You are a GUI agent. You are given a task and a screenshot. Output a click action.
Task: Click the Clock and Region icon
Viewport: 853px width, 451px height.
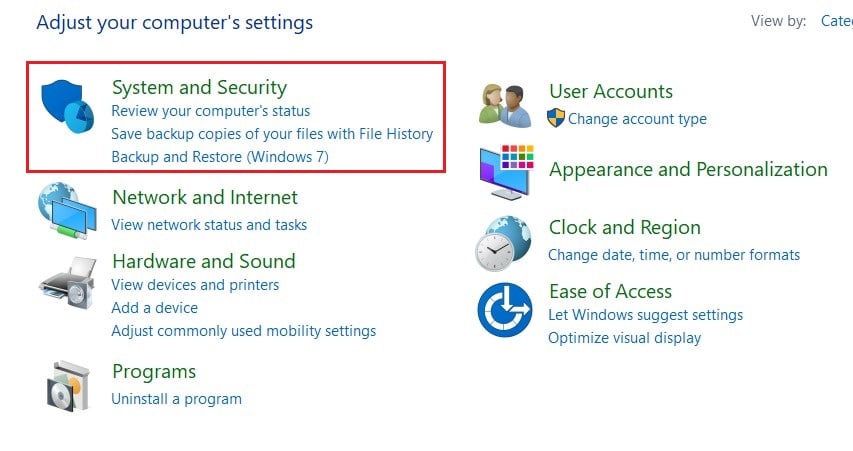(503, 242)
